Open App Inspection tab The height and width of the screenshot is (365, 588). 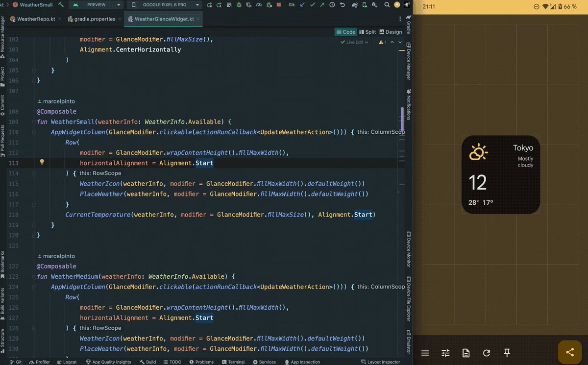pyautogui.click(x=301, y=362)
